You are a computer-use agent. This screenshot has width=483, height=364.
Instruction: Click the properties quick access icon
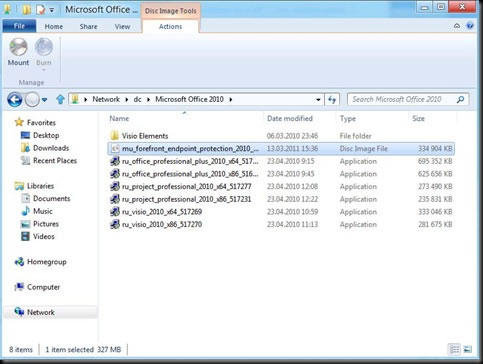pyautogui.click(x=41, y=10)
